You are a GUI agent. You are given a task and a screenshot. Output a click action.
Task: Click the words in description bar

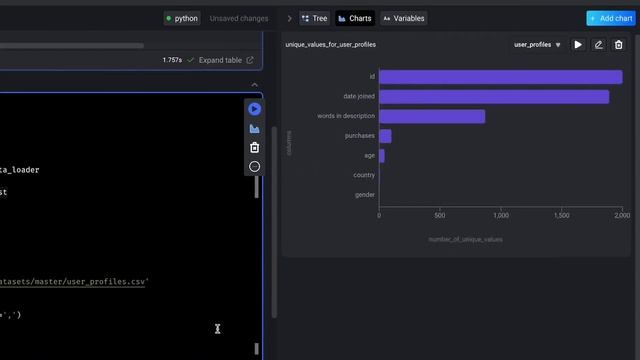[x=432, y=116]
